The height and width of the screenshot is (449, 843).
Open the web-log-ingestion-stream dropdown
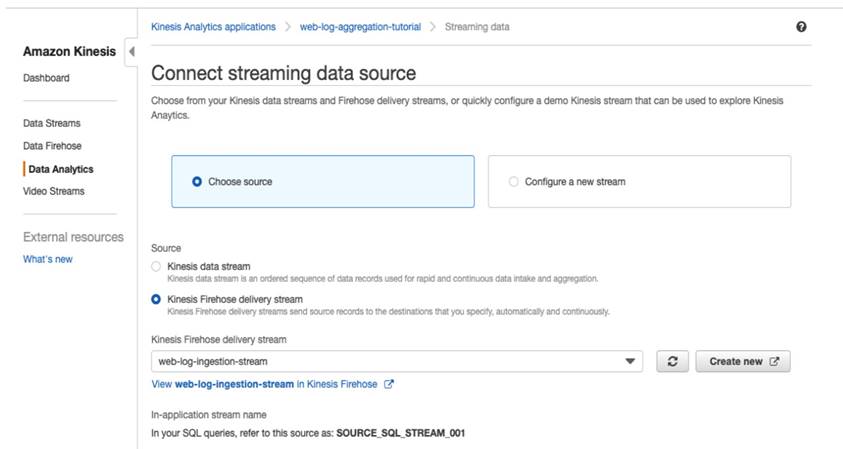click(x=397, y=361)
